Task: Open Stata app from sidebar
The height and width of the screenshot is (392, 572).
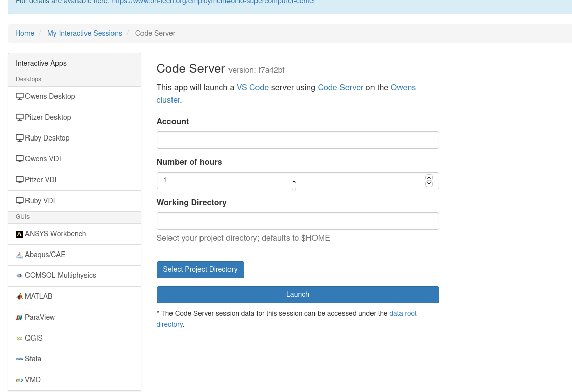Action: pyautogui.click(x=74, y=359)
